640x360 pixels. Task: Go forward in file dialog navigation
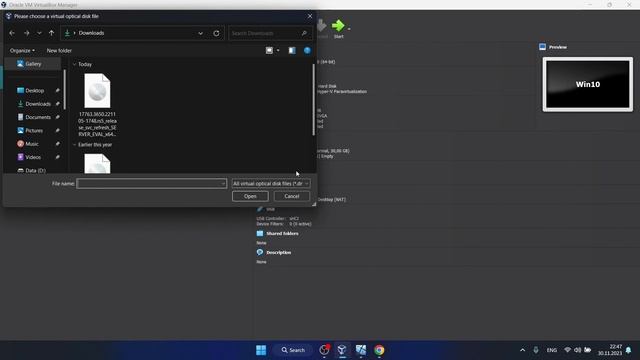[x=27, y=33]
